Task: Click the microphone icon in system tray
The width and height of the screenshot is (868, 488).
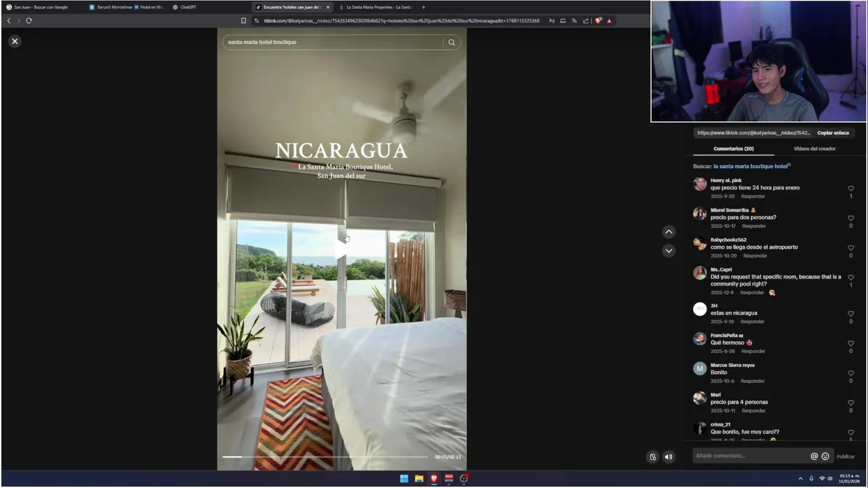Action: pyautogui.click(x=811, y=479)
